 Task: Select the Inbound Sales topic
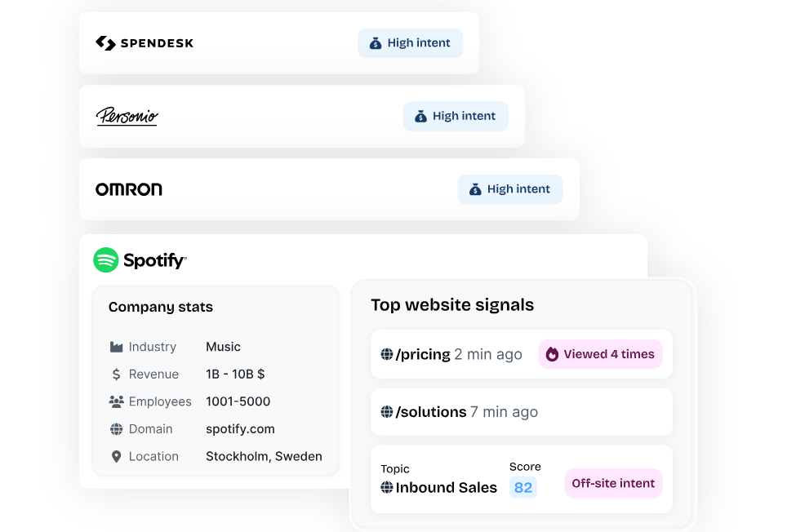coord(447,487)
